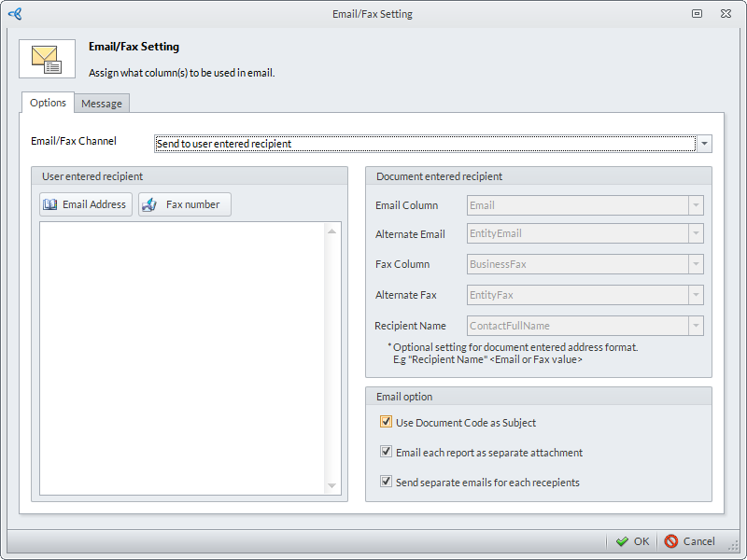Click the app logo in title bar
Viewport: 747px width, 560px height.
pyautogui.click(x=14, y=14)
